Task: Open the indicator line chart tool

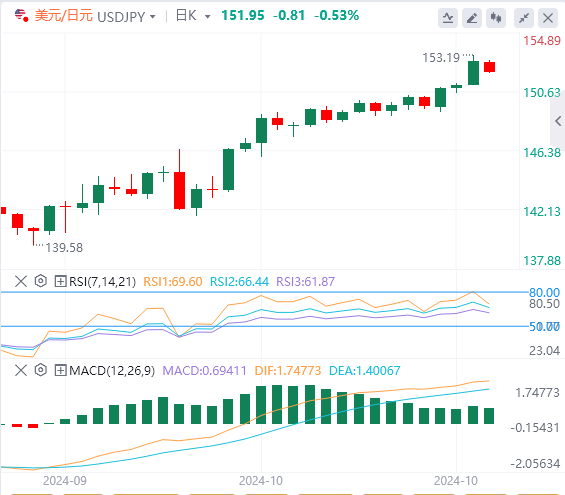Action: 448,18
